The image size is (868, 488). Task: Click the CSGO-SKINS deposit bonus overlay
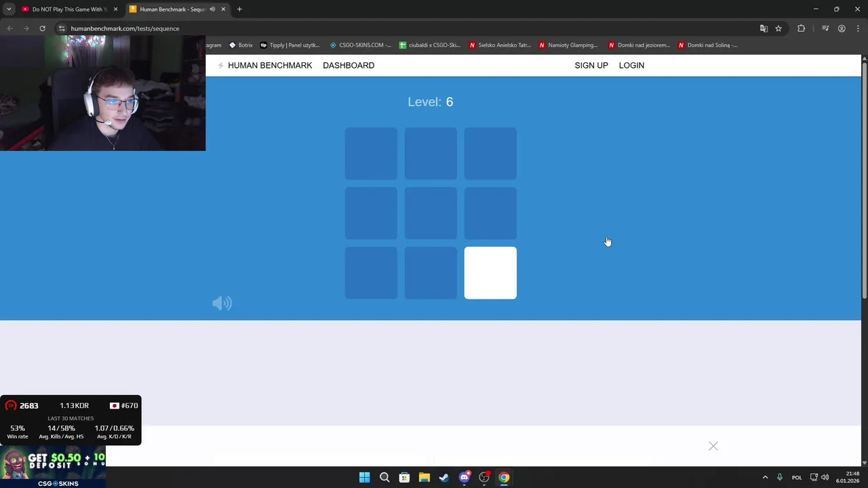click(x=53, y=466)
